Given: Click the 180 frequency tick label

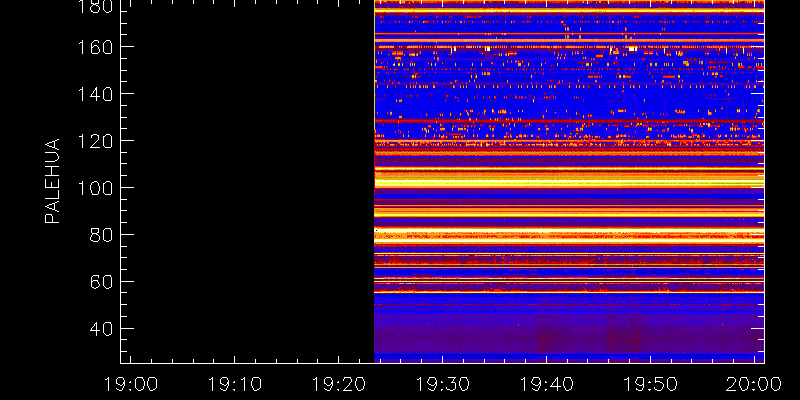Looking at the screenshot, I should pos(95,7).
